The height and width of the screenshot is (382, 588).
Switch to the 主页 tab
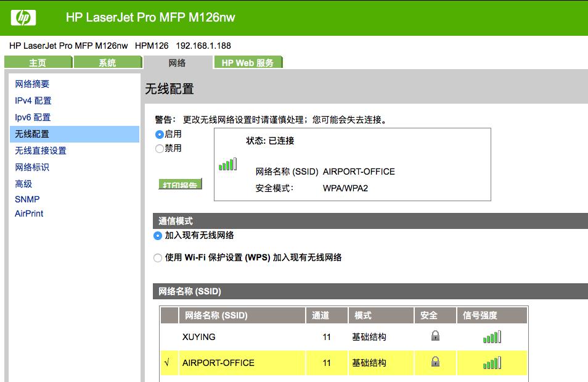click(x=39, y=62)
